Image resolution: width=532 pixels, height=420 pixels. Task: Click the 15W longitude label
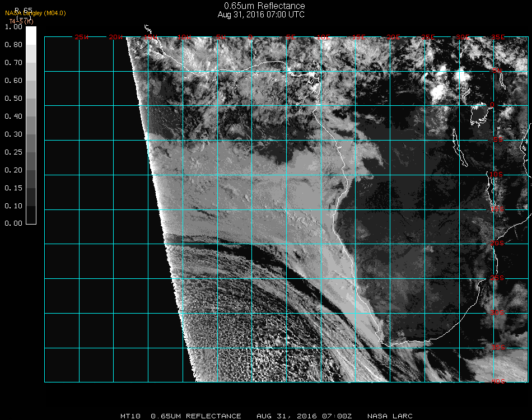[x=150, y=37]
